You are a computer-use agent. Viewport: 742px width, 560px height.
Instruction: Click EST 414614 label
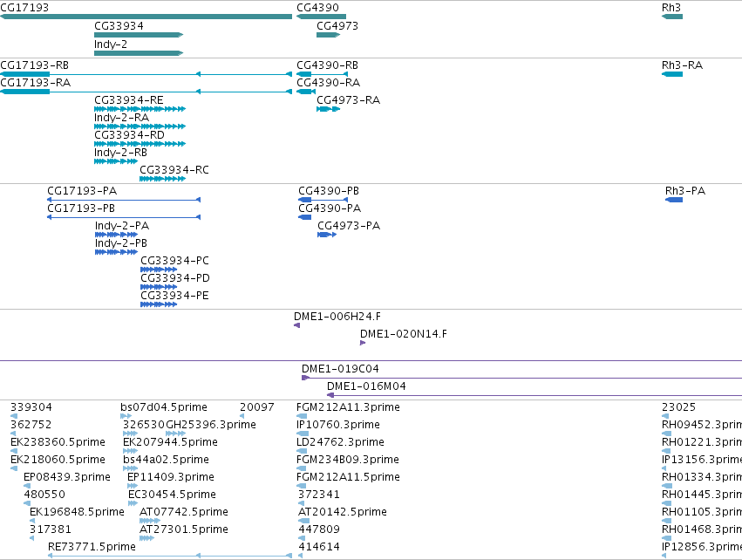pos(319,547)
